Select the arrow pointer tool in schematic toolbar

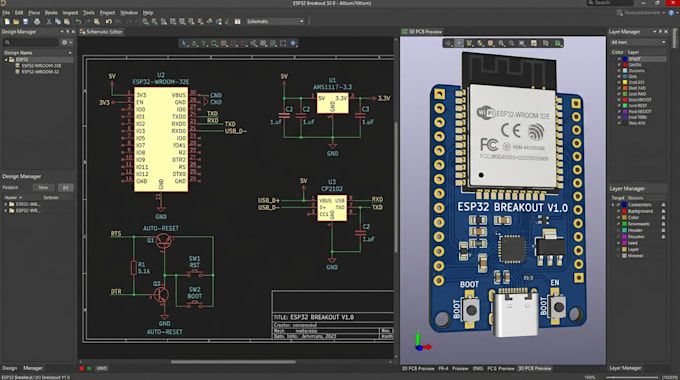click(184, 43)
